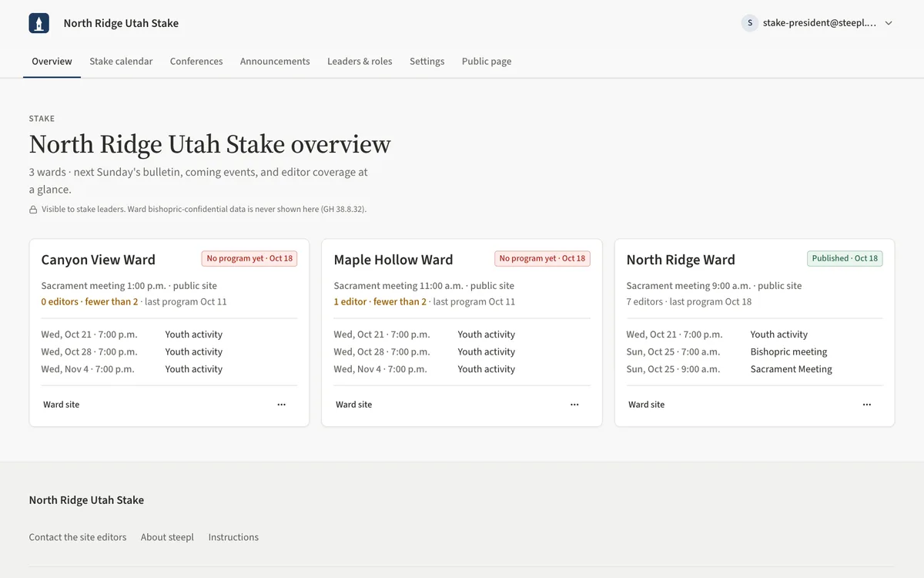Screen dimensions: 924x578
Task: Open Leaders & roles tab
Action: (x=360, y=62)
